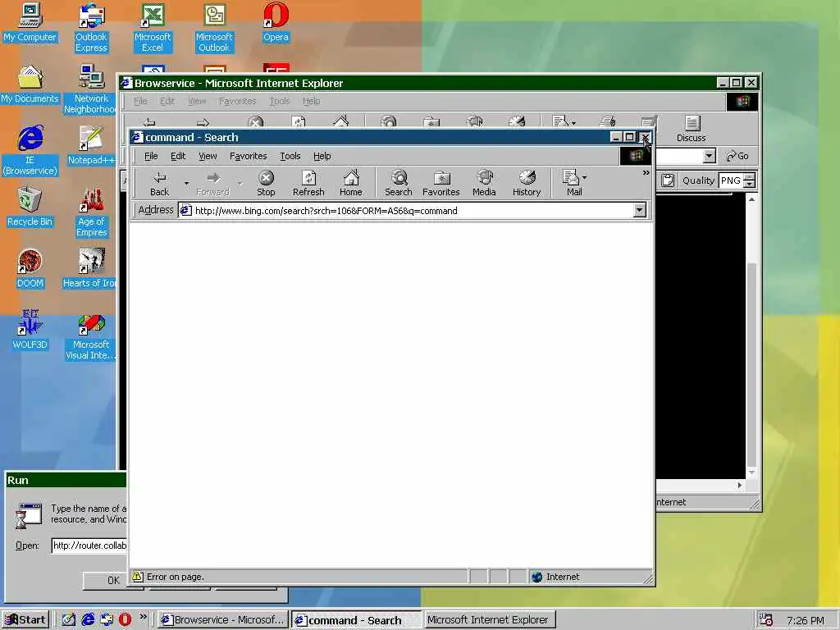The height and width of the screenshot is (630, 840).
Task: Click the Stop toolbar button
Action: 266,183
